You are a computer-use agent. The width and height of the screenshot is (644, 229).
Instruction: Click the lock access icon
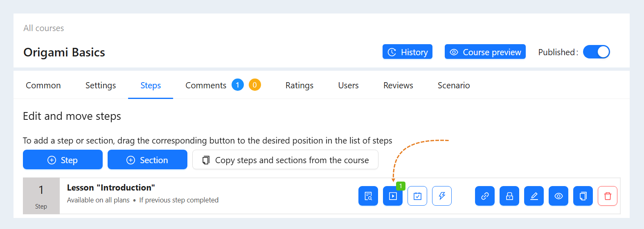[x=509, y=196]
